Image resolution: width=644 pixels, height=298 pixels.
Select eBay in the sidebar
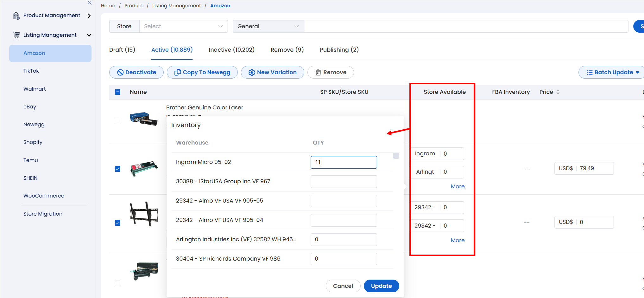click(x=30, y=107)
